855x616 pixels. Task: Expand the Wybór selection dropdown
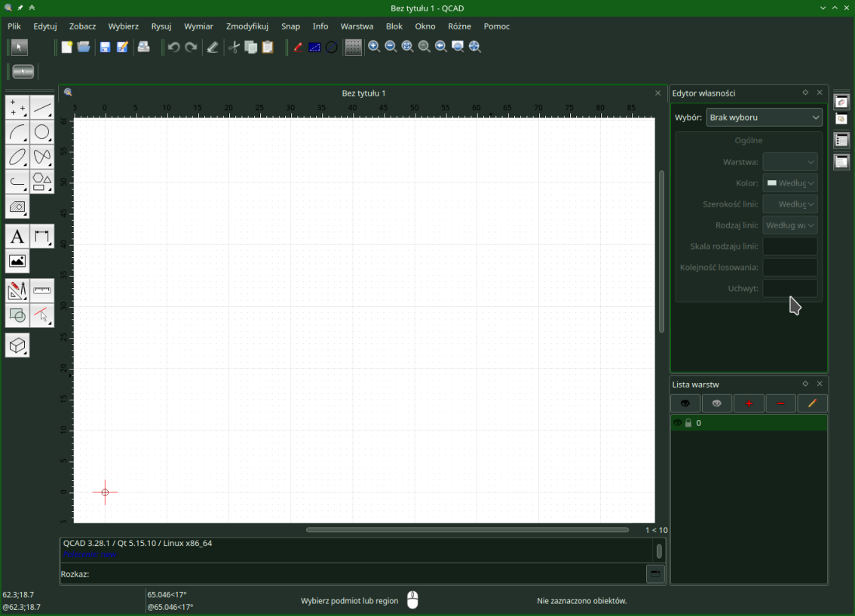[x=764, y=118]
